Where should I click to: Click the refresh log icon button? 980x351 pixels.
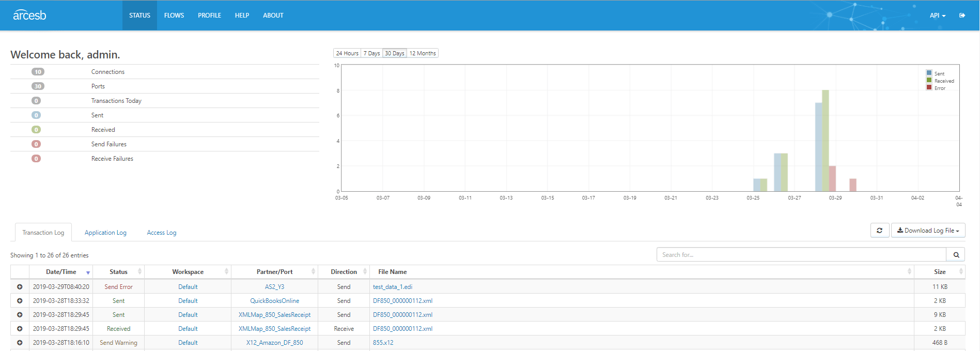coord(880,231)
